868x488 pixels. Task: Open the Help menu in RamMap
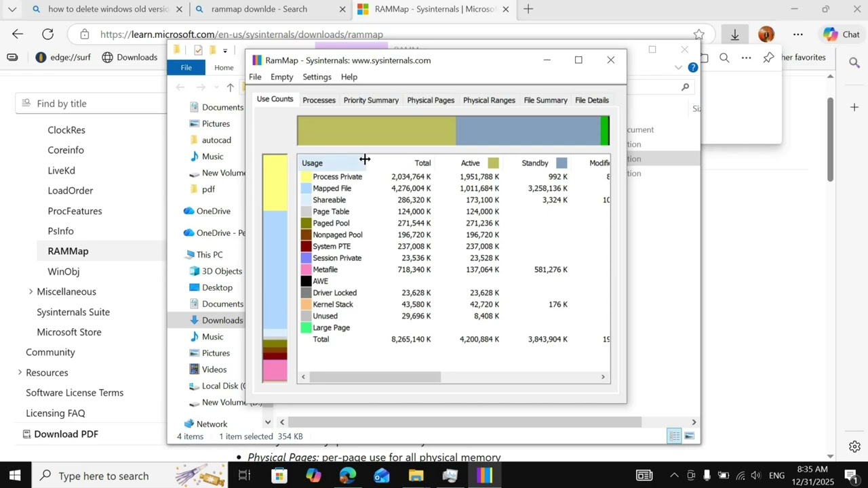point(349,77)
